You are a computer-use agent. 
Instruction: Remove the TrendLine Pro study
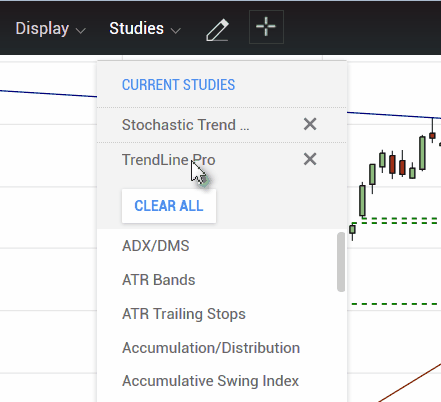pos(310,159)
